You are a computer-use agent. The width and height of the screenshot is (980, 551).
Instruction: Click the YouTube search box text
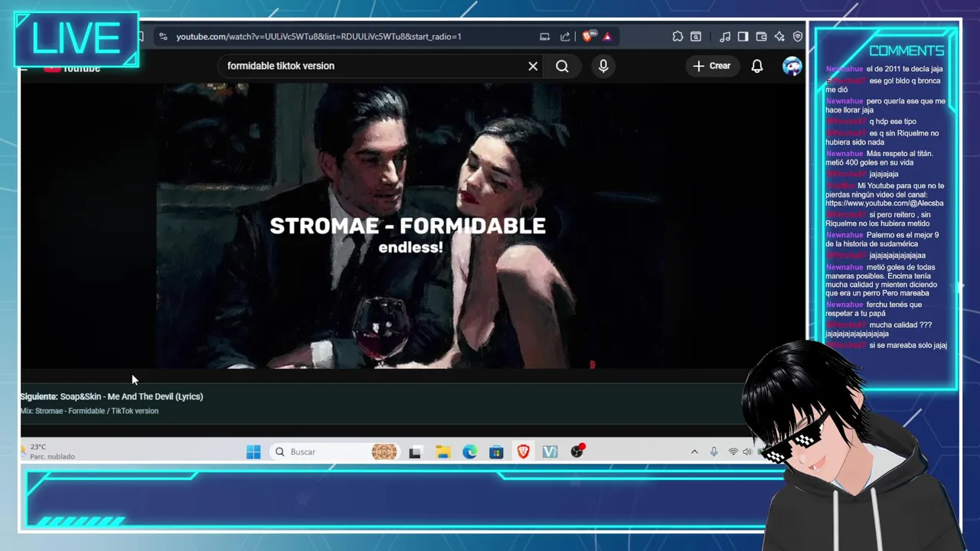coord(281,66)
